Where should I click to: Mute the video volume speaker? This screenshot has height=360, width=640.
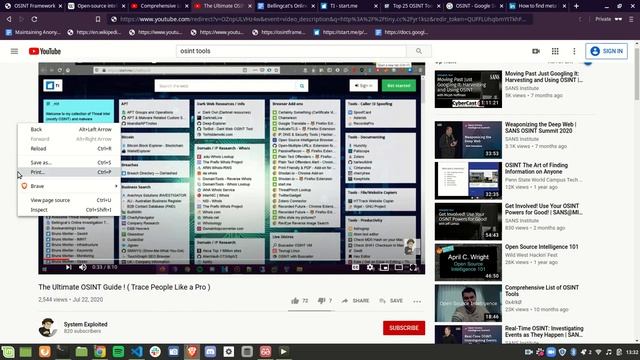click(x=82, y=267)
